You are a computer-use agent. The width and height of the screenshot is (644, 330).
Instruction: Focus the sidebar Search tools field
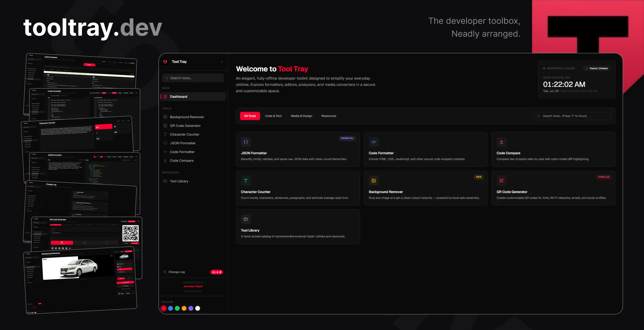point(193,78)
